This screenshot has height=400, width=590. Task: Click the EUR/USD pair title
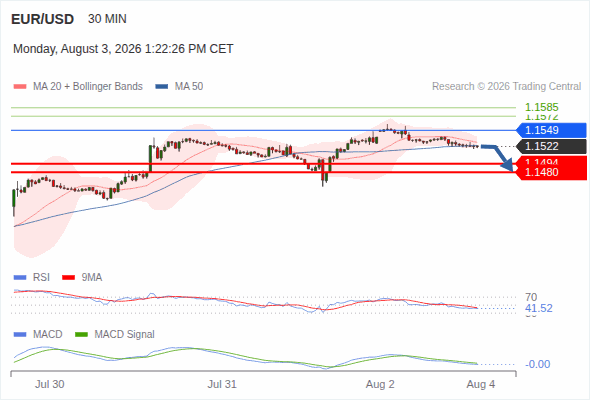click(43, 19)
